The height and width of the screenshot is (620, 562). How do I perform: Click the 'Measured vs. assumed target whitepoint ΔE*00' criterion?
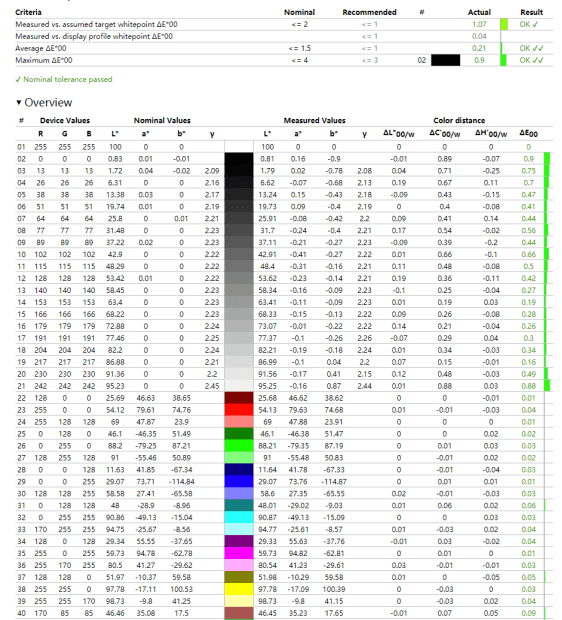point(96,25)
